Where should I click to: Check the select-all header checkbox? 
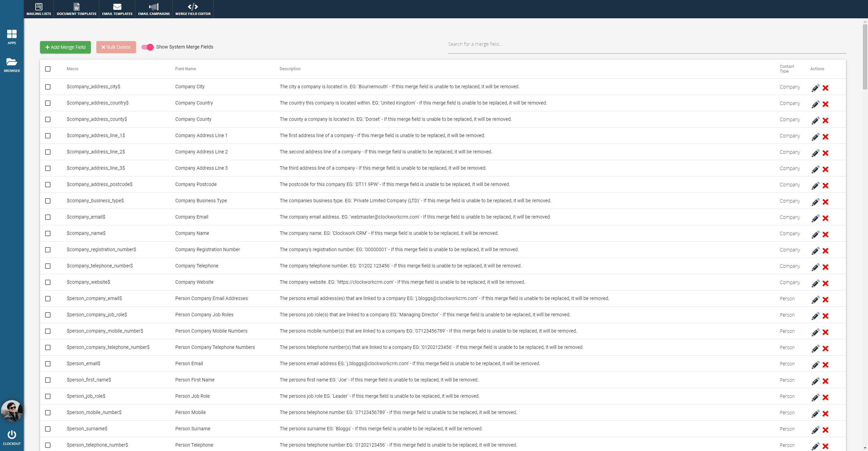[48, 69]
